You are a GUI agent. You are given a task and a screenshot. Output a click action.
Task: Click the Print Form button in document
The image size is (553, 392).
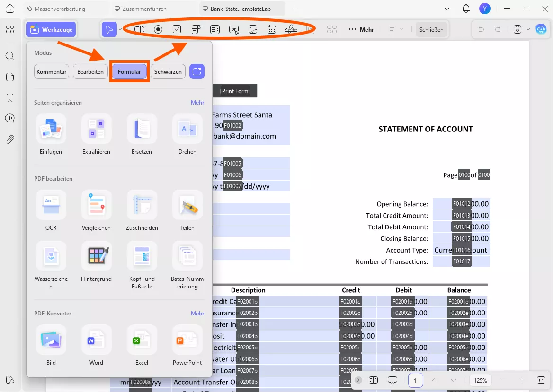click(235, 91)
